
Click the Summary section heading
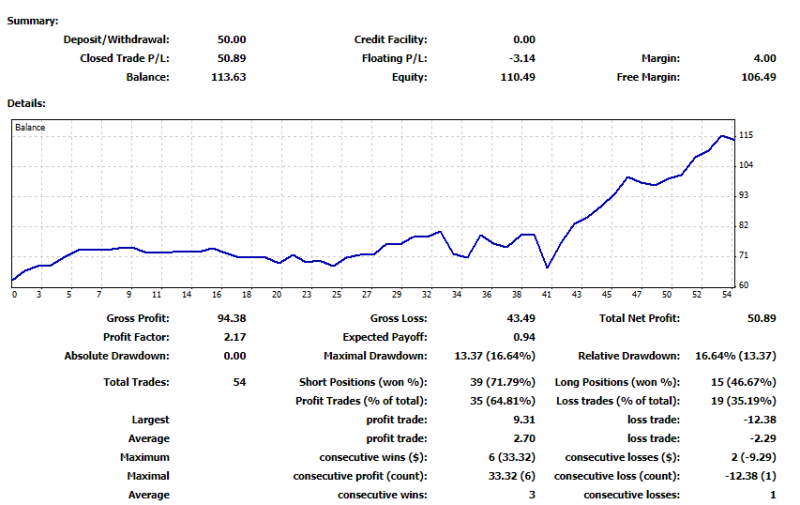[33, 21]
